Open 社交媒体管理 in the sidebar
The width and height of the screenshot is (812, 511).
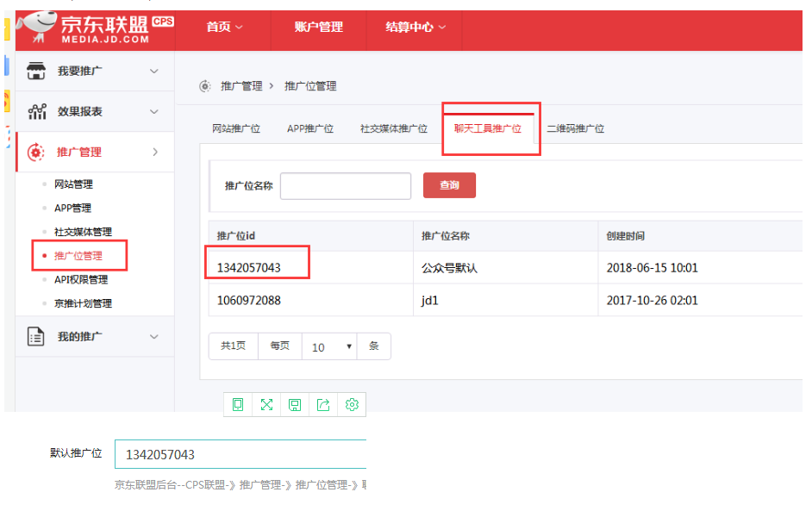[83, 232]
